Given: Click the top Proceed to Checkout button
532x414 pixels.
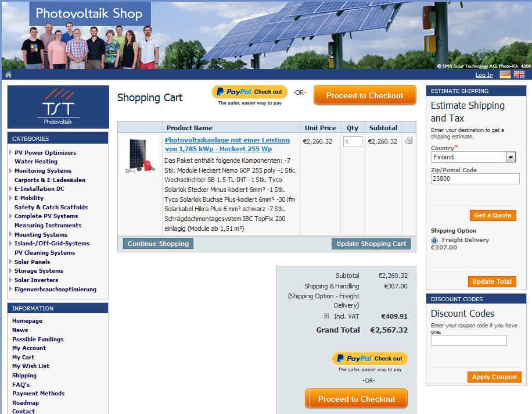Looking at the screenshot, I should (365, 95).
